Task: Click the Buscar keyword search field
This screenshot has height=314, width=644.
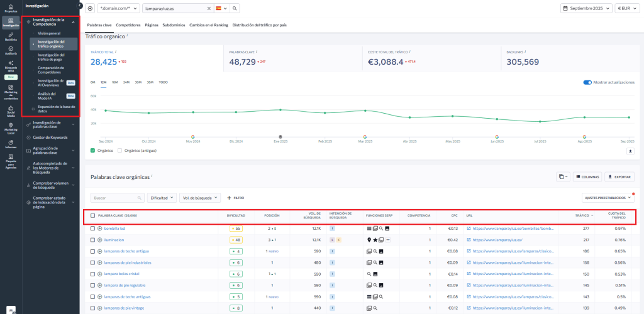Action: 118,198
